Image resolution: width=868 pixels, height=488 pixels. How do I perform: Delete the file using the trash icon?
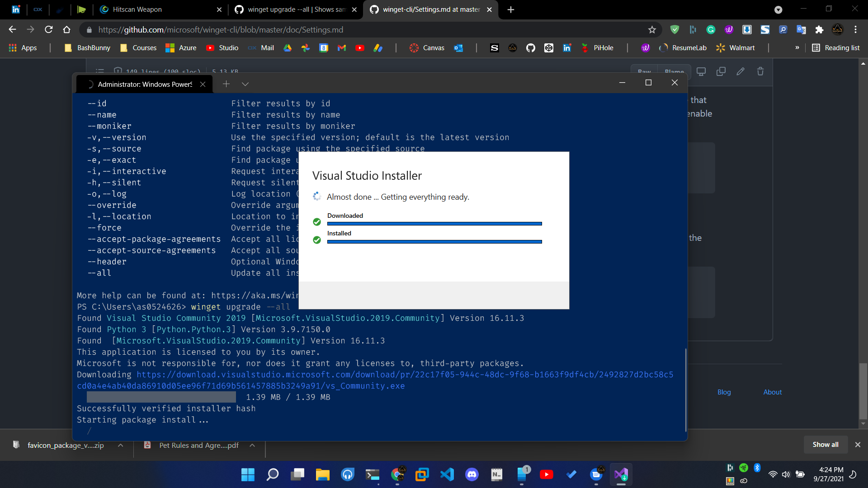760,71
